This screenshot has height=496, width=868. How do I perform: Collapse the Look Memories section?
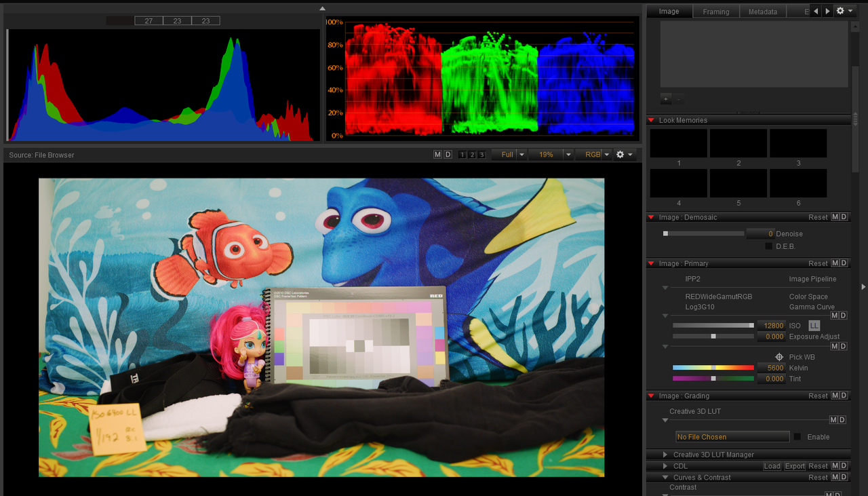pos(652,121)
